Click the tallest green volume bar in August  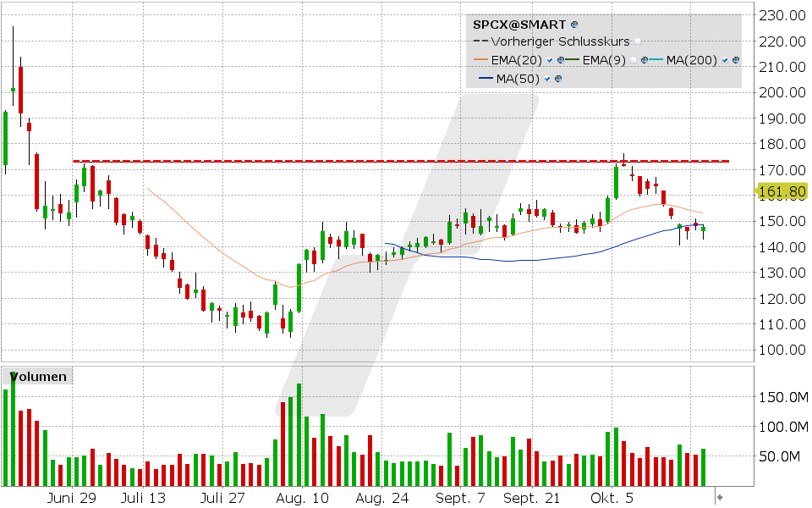click(299, 434)
